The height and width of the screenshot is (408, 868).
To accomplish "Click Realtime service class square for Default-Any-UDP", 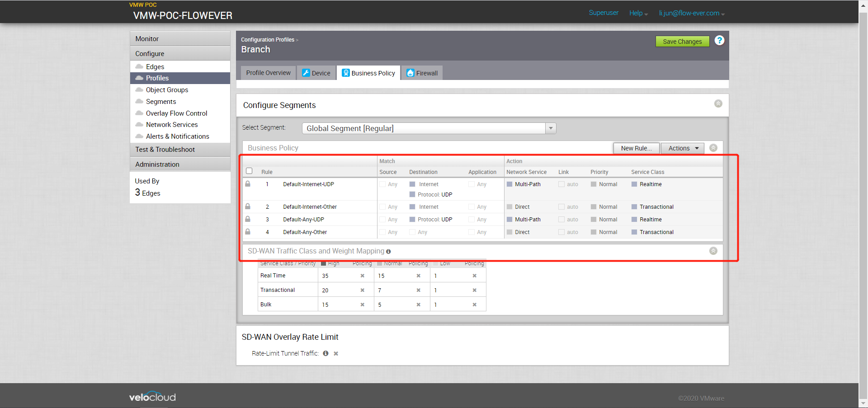I will 634,219.
